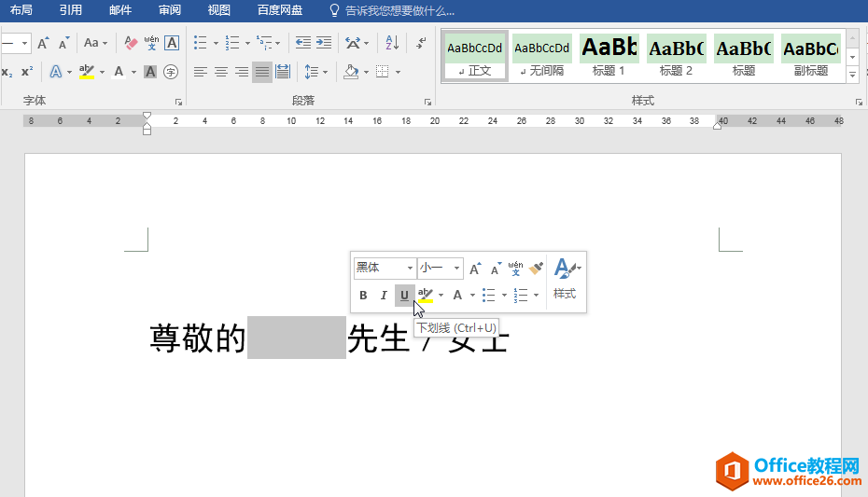Toggle superscript formatting

(27, 72)
